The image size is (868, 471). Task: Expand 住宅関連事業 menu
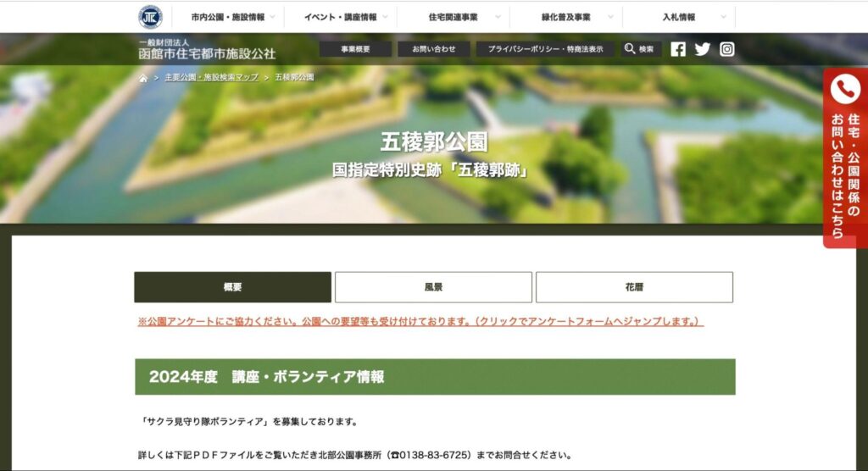pos(453,17)
